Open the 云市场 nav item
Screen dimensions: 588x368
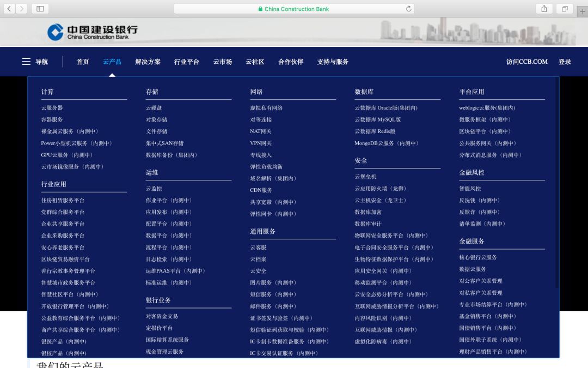pos(222,62)
